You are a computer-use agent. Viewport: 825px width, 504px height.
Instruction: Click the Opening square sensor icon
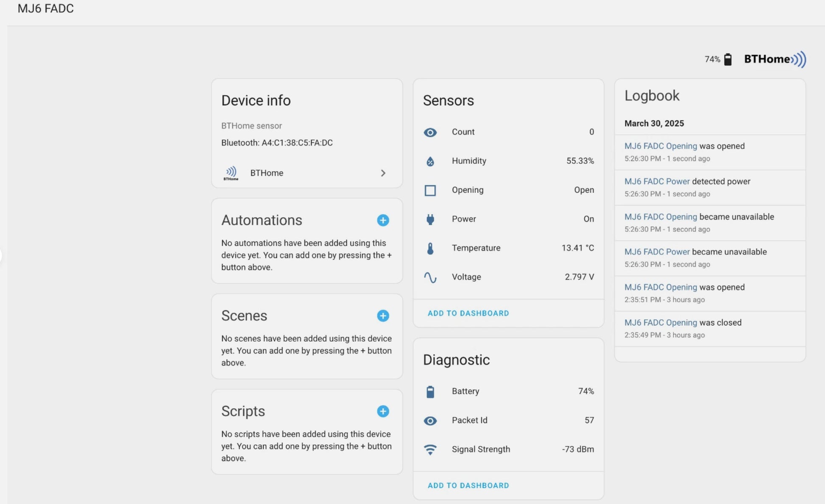click(x=430, y=190)
